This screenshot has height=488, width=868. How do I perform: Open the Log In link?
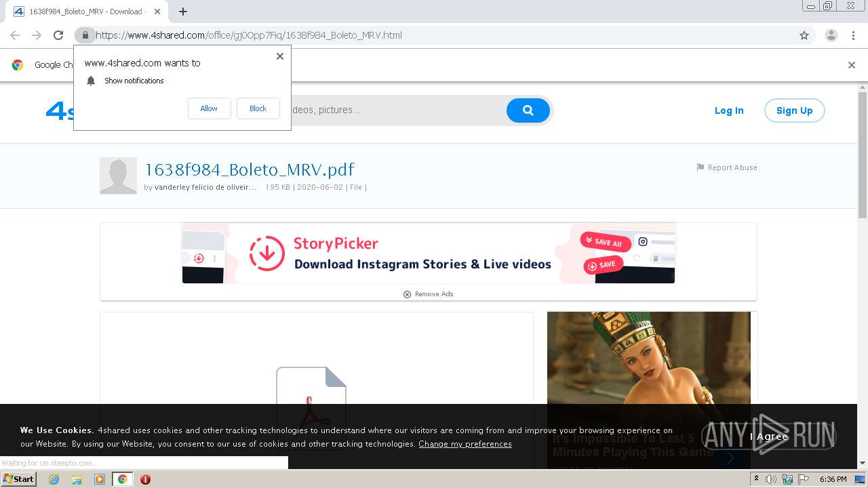pos(729,110)
